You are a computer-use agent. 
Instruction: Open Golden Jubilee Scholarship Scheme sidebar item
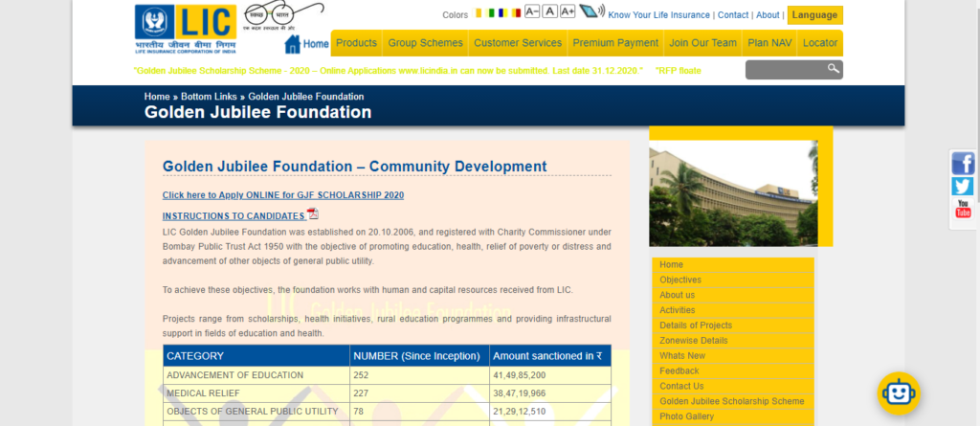[733, 401]
